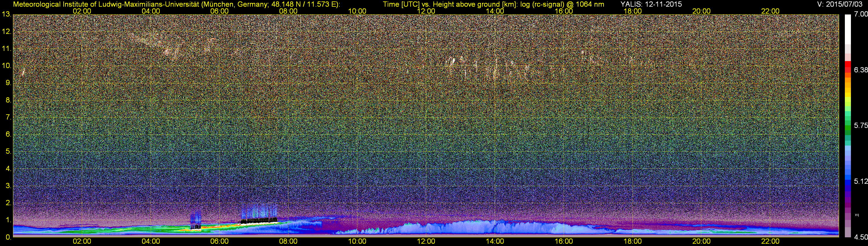This screenshot has width=868, height=246.
Task: Click 16:00 on the bottom time axis
Action: tap(564, 242)
